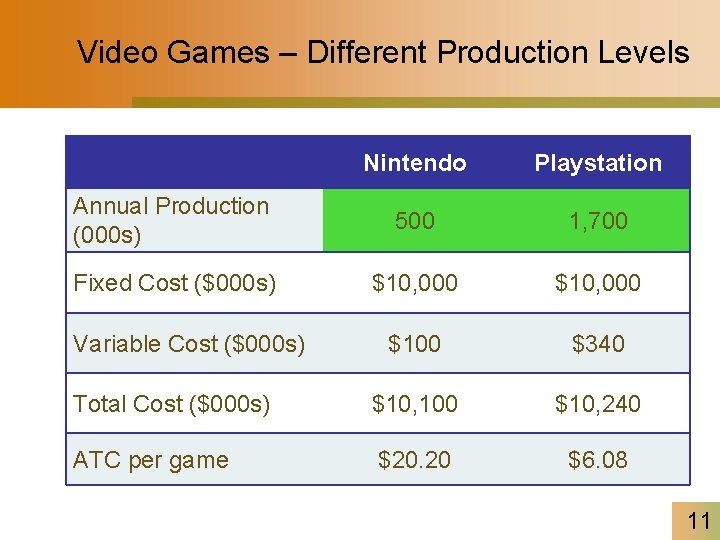Click the green cell showing 1,700
The height and width of the screenshot is (540, 720).
[x=598, y=220]
